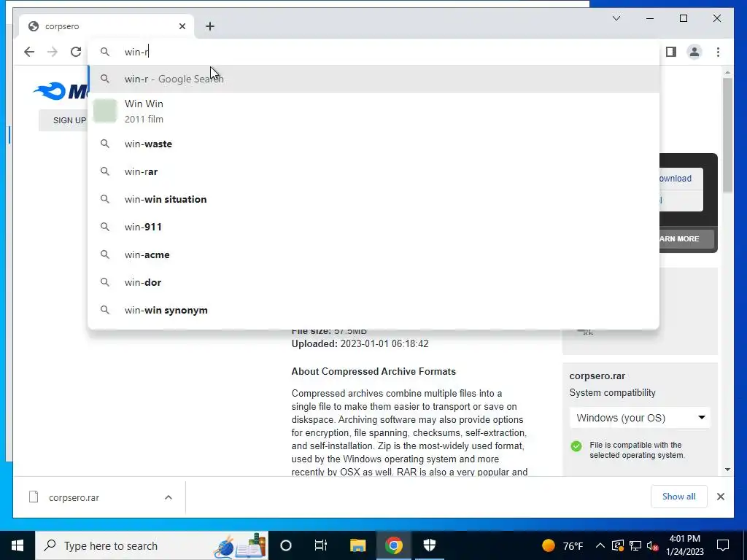The width and height of the screenshot is (747, 560).
Task: Click the Chrome taskbar icon
Action: [393, 545]
